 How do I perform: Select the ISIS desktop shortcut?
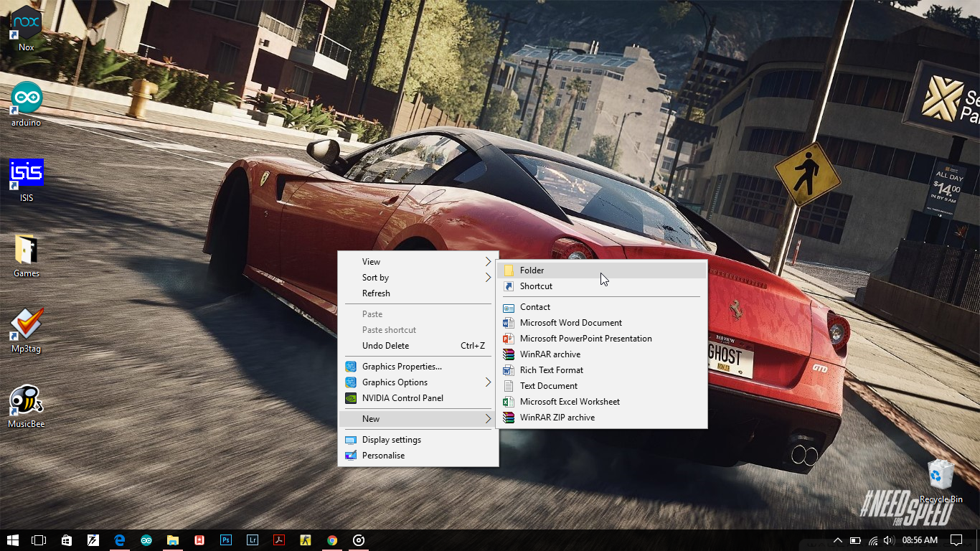tap(26, 180)
